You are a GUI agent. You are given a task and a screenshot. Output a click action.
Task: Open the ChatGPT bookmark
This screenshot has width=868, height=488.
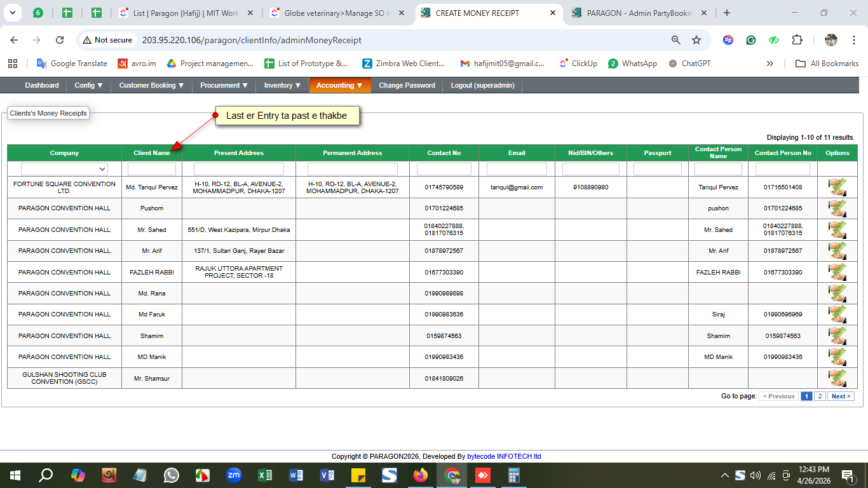coord(690,64)
